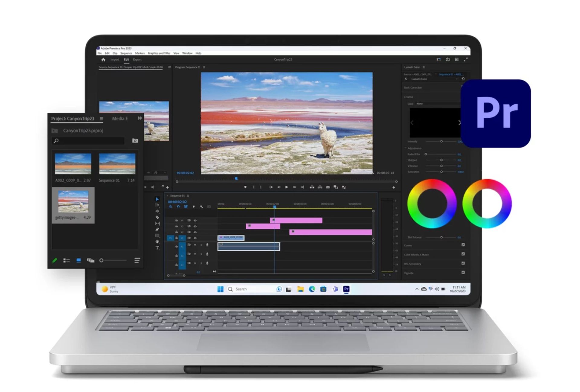Open Premiere Pro icon in Windows taskbar

(x=346, y=289)
